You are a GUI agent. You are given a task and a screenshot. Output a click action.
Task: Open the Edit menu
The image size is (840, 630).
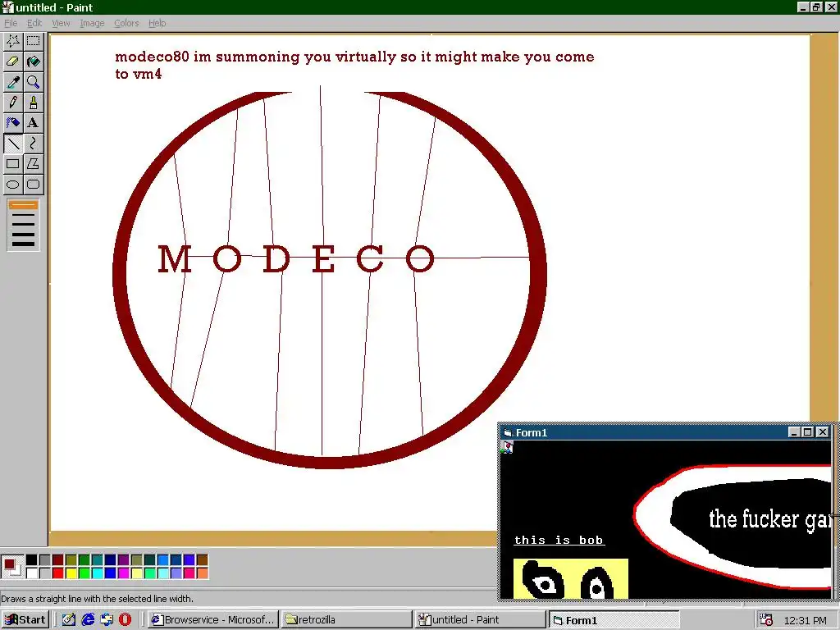34,23
